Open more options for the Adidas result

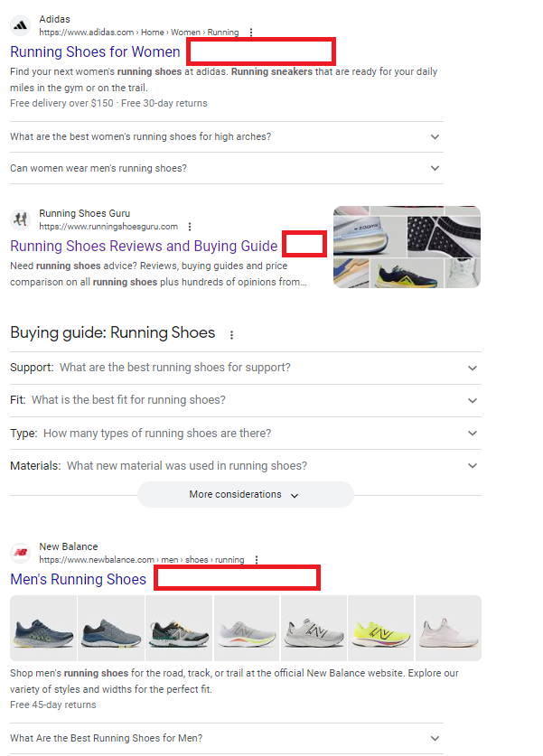pyautogui.click(x=251, y=33)
